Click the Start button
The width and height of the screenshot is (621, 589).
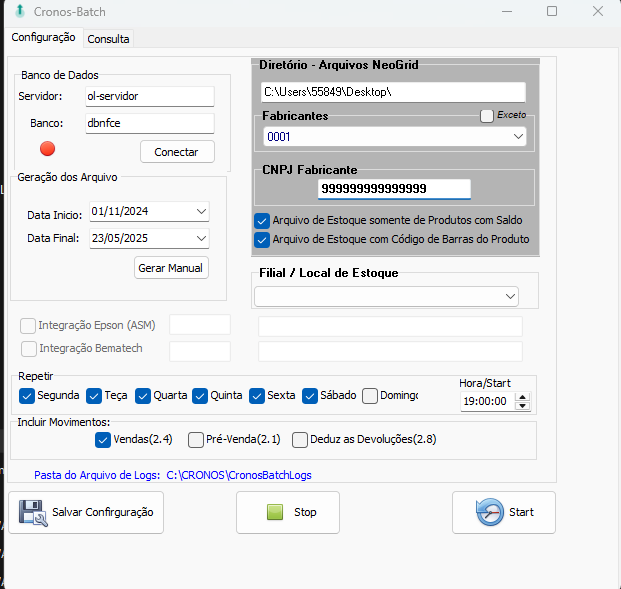tap(504, 513)
